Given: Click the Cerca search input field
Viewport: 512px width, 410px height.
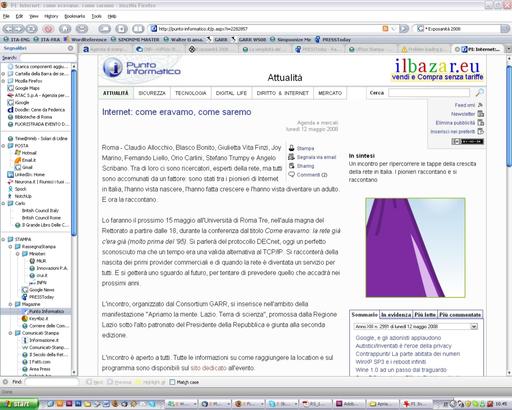Looking at the screenshot, I should click(429, 93).
